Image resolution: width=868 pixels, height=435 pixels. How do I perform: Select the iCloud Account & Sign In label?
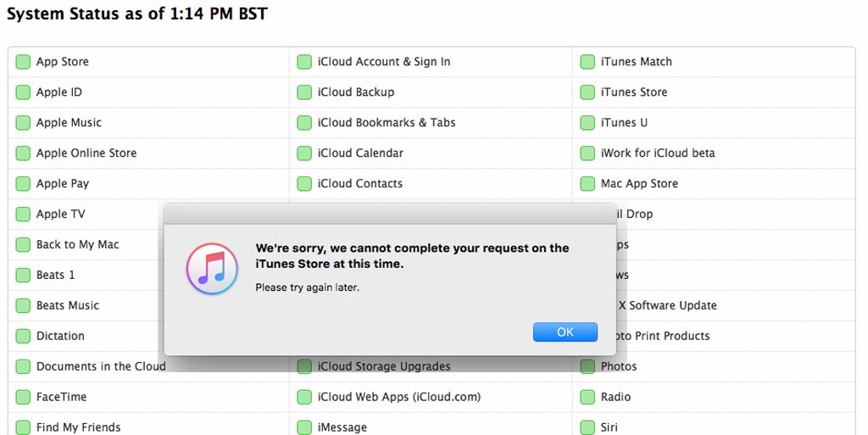(384, 62)
